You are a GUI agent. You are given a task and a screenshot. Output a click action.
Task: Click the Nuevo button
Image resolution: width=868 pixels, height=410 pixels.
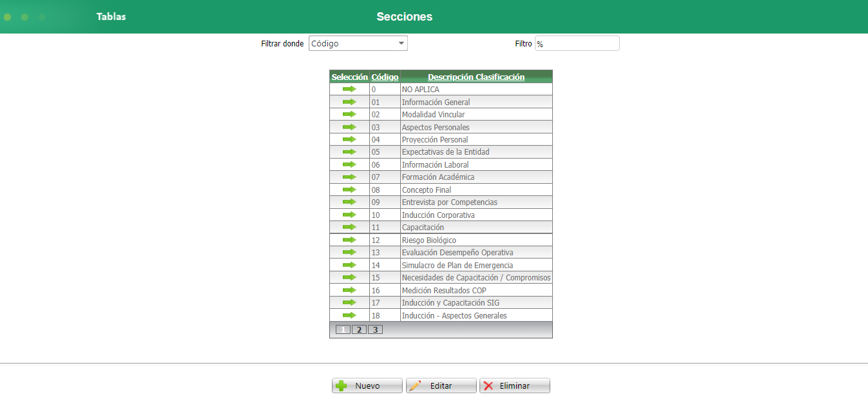click(367, 386)
